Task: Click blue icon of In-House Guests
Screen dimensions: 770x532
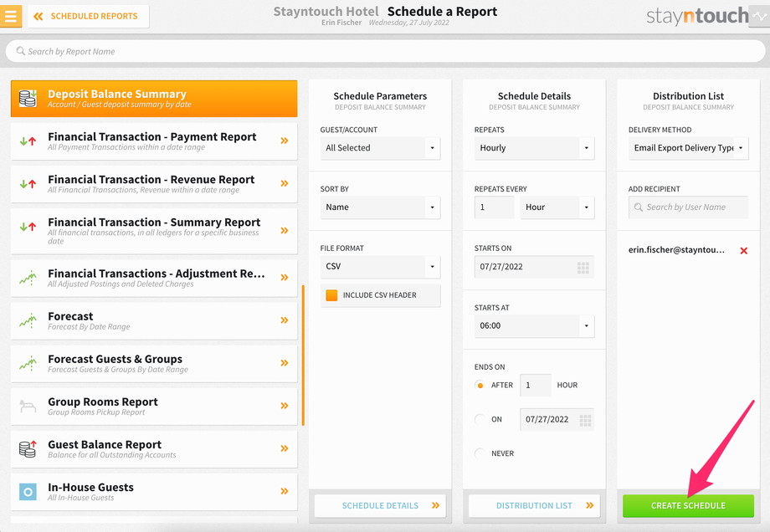Action: (28, 491)
